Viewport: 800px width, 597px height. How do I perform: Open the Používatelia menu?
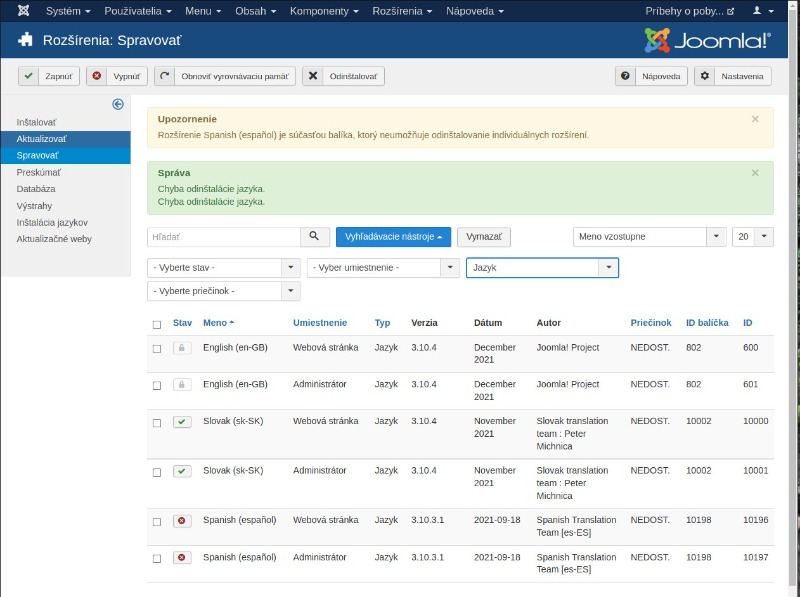click(x=138, y=11)
